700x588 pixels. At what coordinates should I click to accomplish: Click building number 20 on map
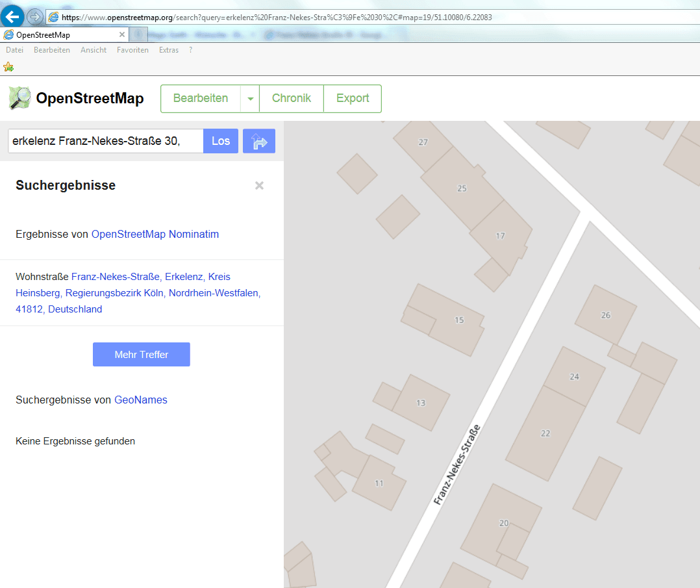504,523
